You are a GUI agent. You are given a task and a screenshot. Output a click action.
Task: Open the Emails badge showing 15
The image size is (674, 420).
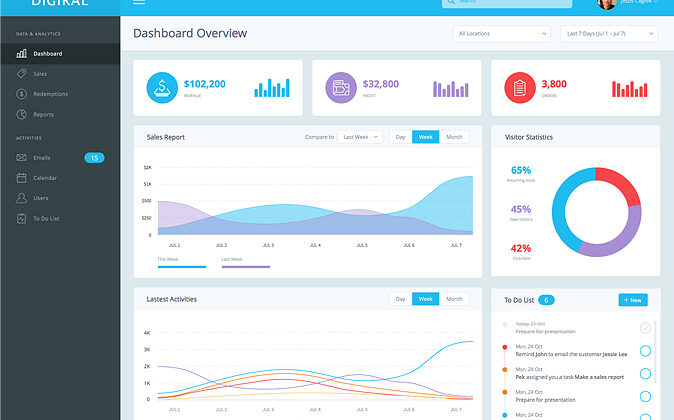[x=94, y=158]
